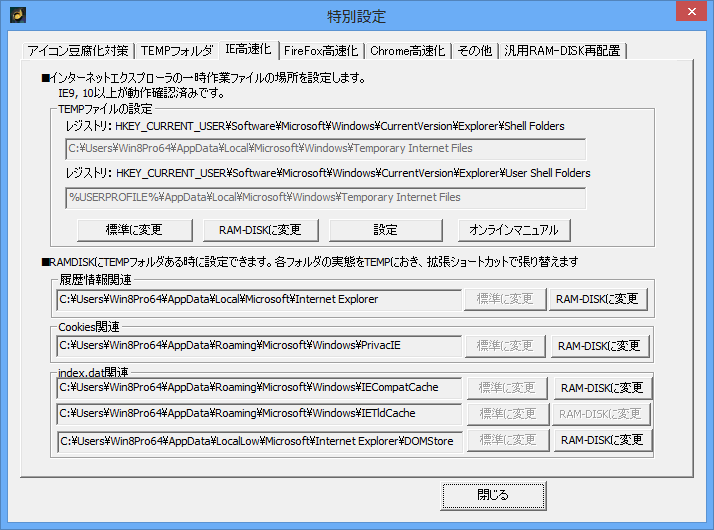714x530 pixels.
Task: Click 標準に変更 button in TEMP file settings
Action: point(134,230)
